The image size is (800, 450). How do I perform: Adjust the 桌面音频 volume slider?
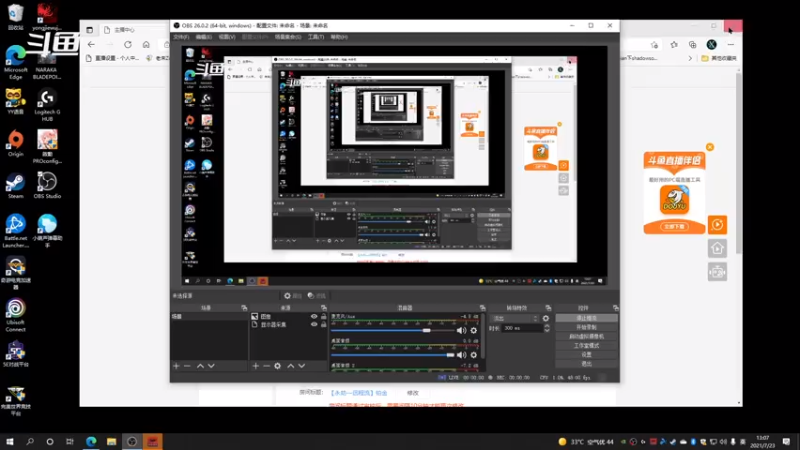pos(392,355)
